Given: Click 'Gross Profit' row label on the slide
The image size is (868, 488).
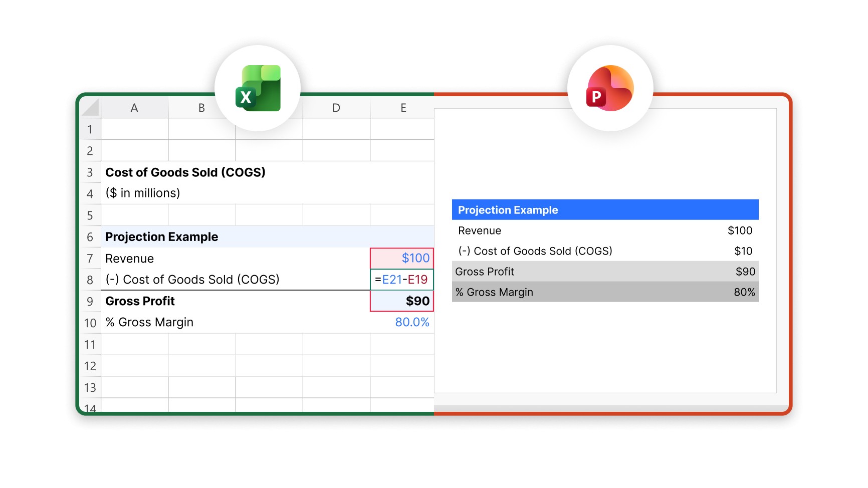Looking at the screenshot, I should click(485, 272).
